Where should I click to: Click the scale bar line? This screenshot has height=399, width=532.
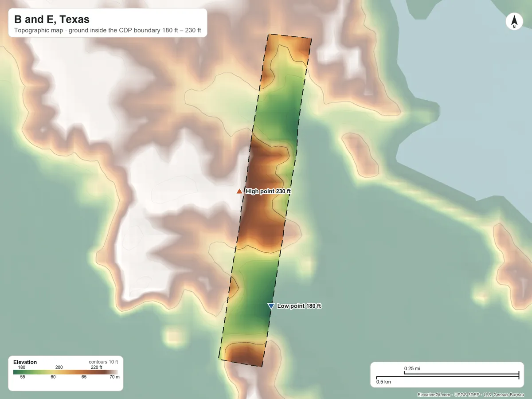coord(447,376)
